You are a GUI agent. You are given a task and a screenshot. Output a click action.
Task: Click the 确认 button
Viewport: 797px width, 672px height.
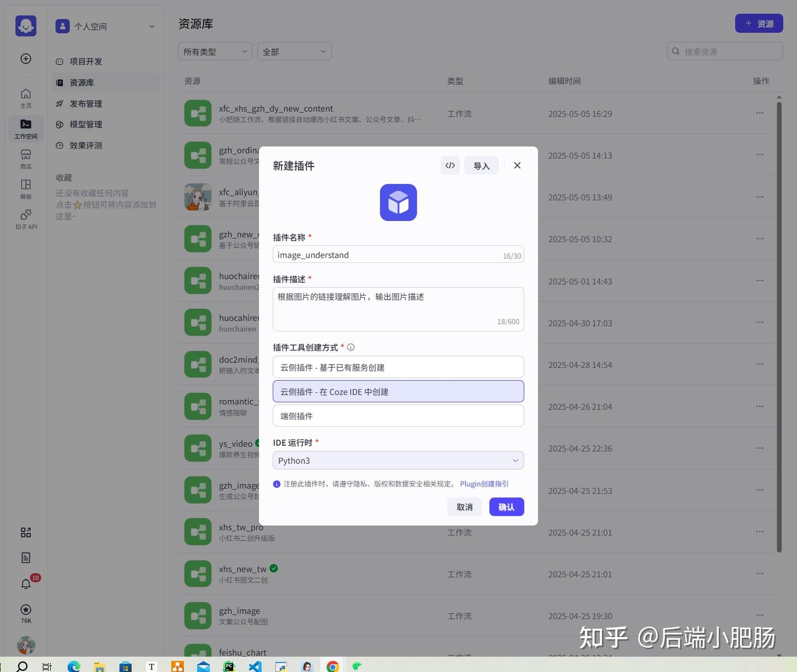point(506,507)
